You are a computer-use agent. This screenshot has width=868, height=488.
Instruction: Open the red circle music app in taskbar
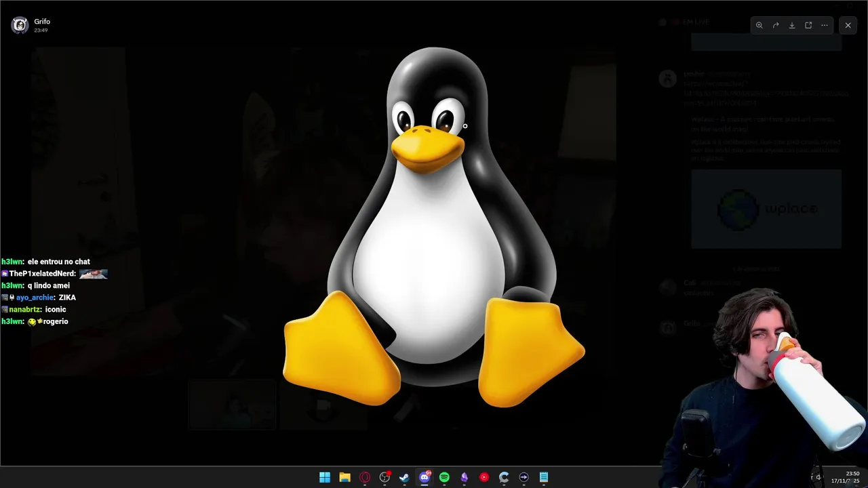point(484,477)
